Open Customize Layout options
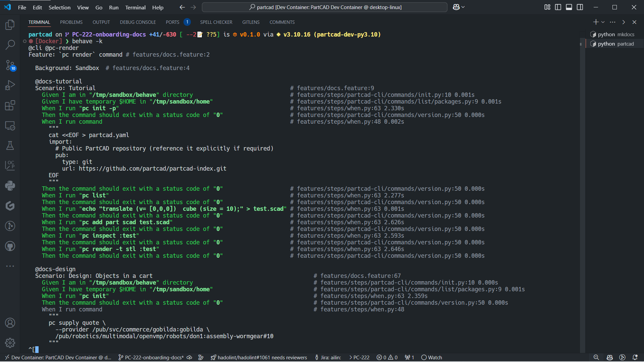The width and height of the screenshot is (644, 362). (x=547, y=7)
